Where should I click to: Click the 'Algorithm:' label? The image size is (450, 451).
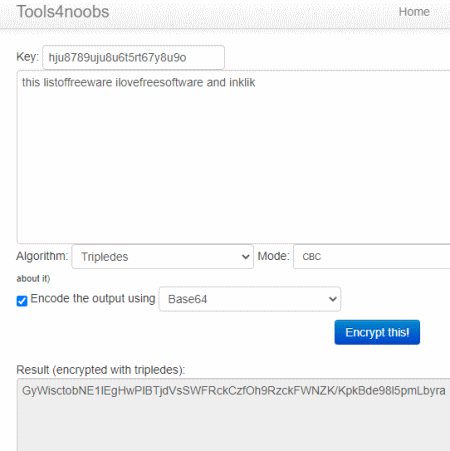click(x=42, y=256)
